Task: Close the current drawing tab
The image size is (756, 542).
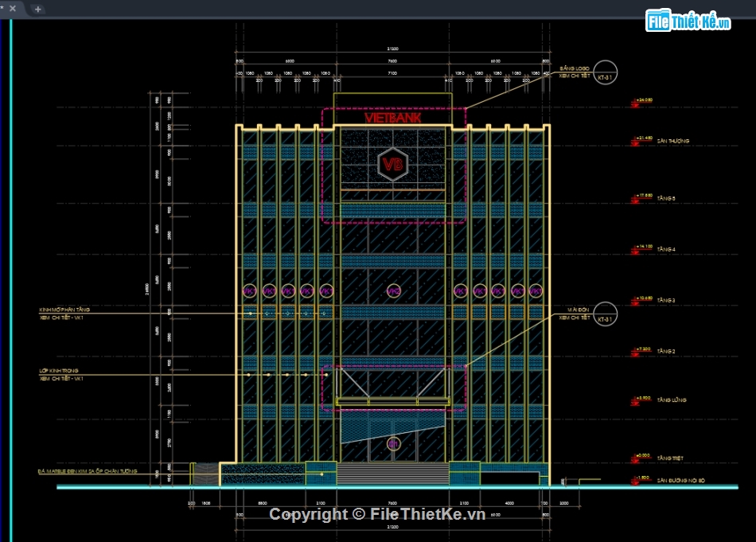Action: tap(13, 8)
